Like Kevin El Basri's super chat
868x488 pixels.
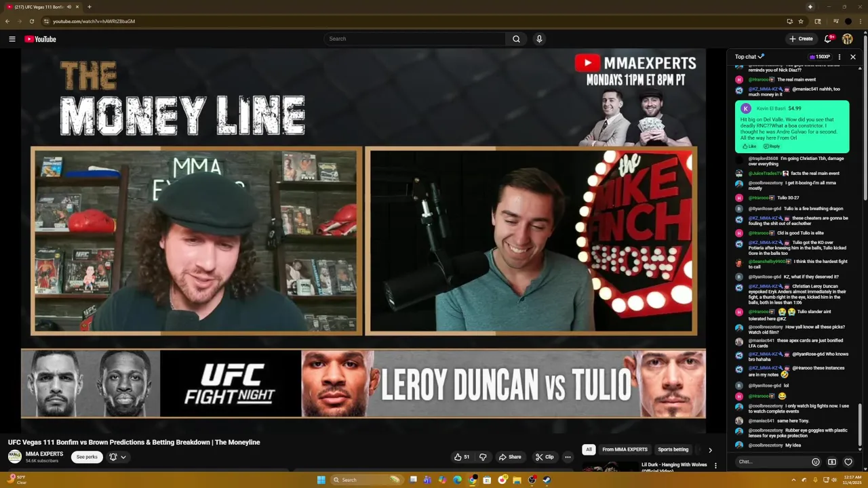(x=749, y=146)
